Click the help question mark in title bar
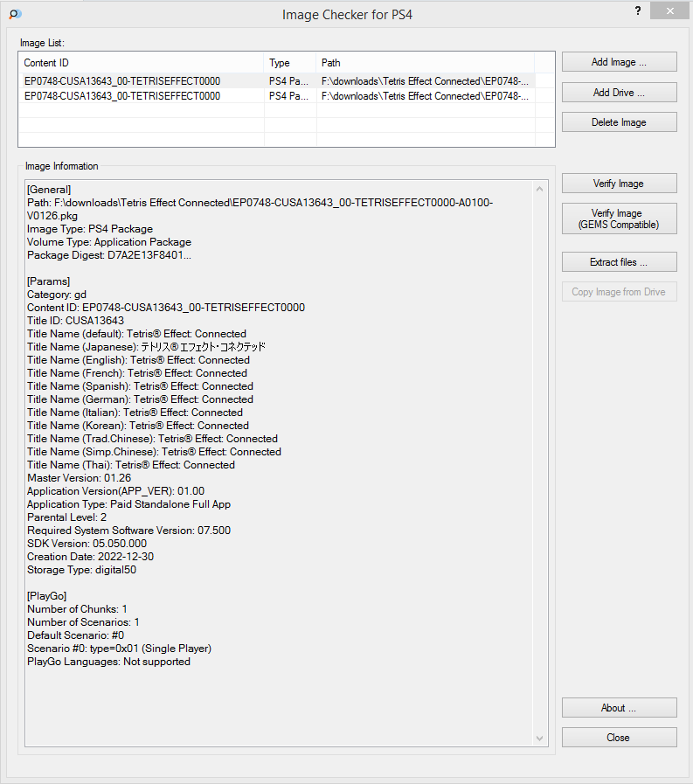Screen dimensions: 693x784 point(638,11)
